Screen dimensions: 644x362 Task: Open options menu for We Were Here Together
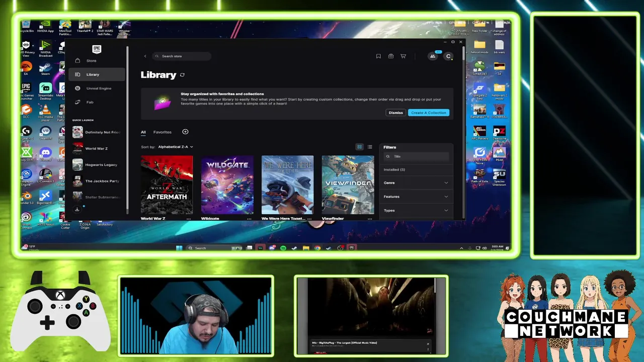pyautogui.click(x=309, y=219)
